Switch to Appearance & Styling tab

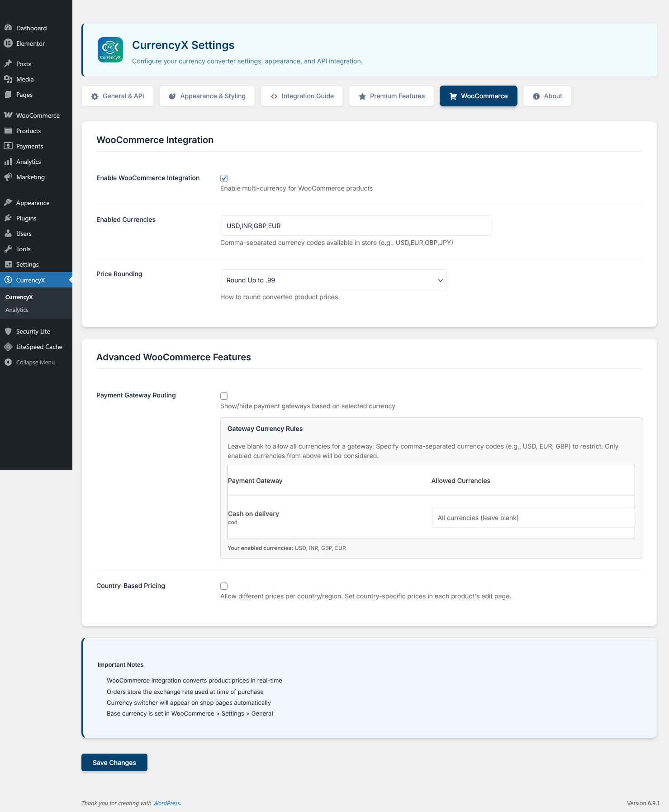point(207,96)
